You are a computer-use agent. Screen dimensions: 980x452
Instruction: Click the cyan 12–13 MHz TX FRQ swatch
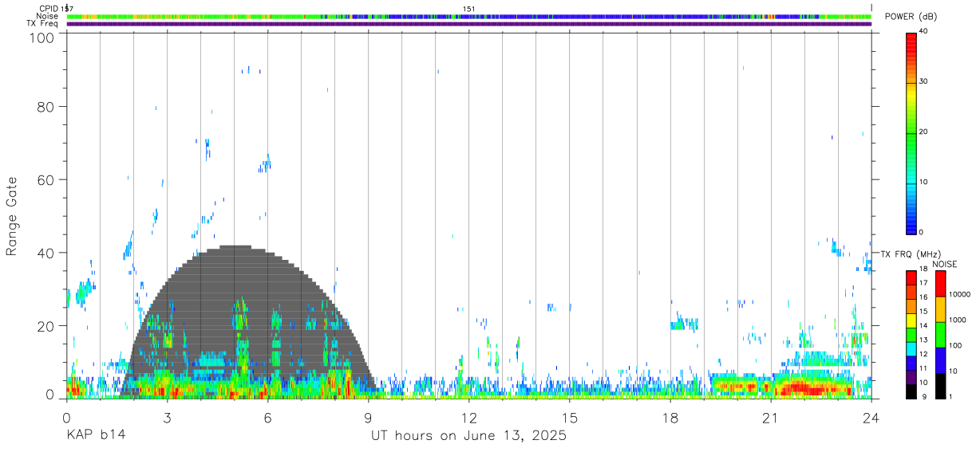click(911, 348)
